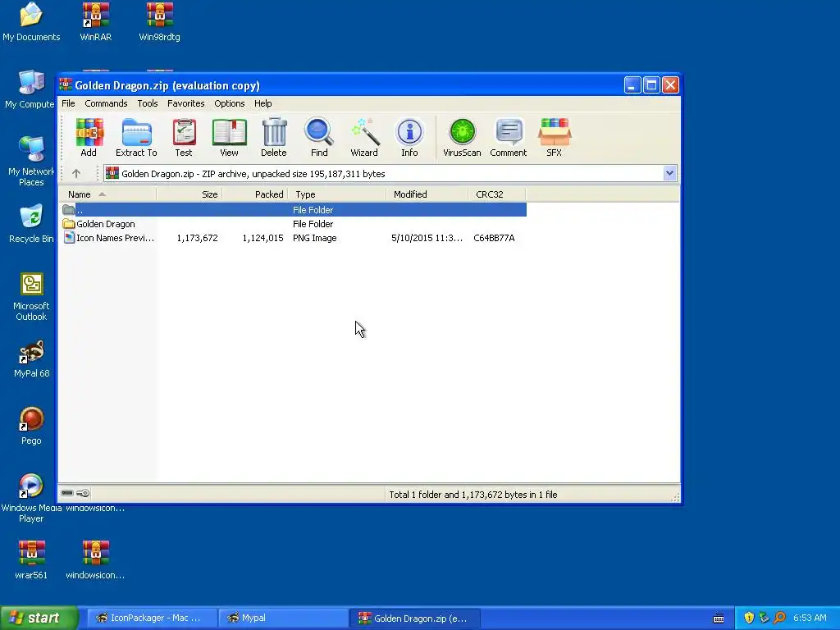
Task: Open the Commands menu
Action: 106,103
